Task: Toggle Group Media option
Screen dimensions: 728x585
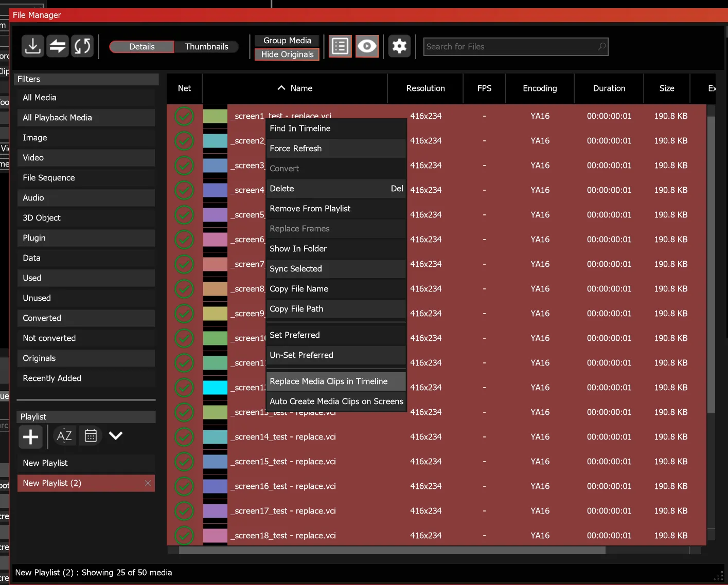Action: [287, 41]
